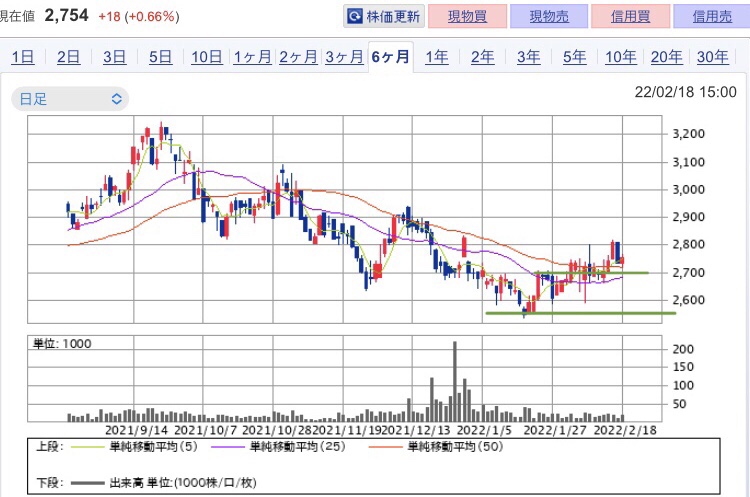
Task: Click the 現物売 button
Action: [x=549, y=17]
